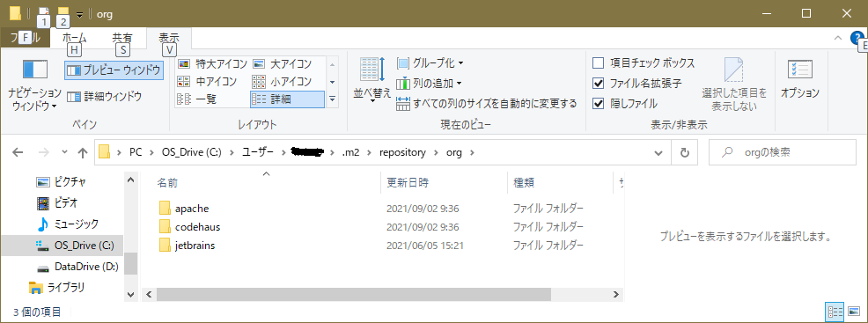The width and height of the screenshot is (868, 323).
Task: Open オプション folder options
Action: coord(799,79)
